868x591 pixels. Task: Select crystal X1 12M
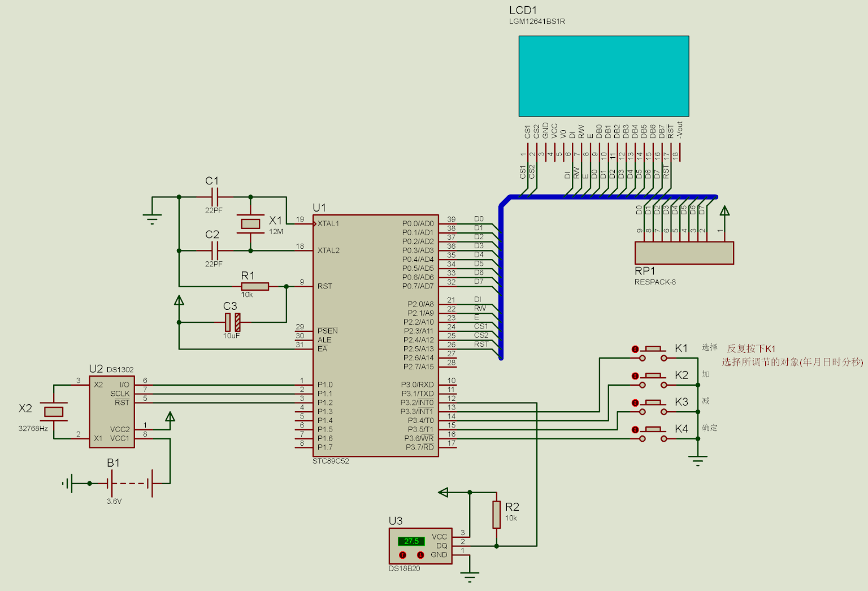point(250,224)
